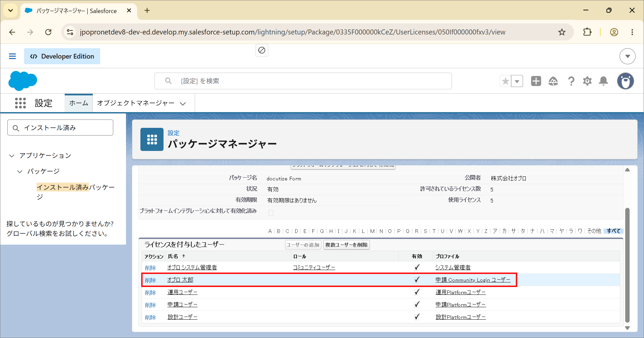Click the Salesforce cloud logo

[x=22, y=81]
